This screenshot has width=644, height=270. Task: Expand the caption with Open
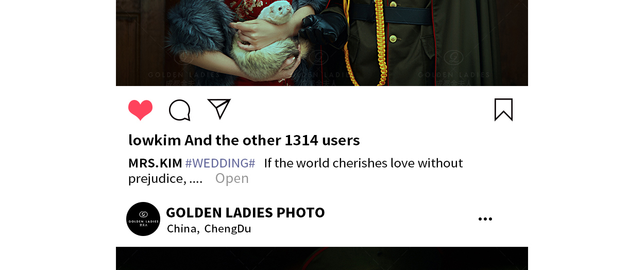click(x=232, y=178)
